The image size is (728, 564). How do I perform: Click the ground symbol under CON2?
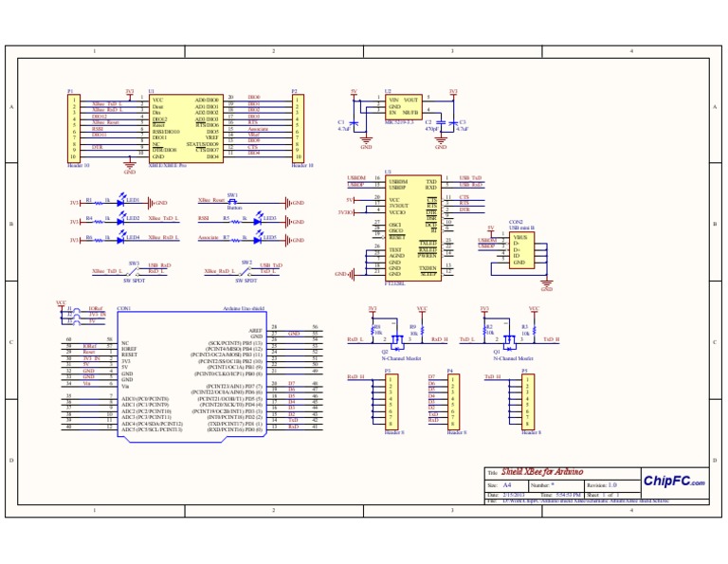coord(547,282)
